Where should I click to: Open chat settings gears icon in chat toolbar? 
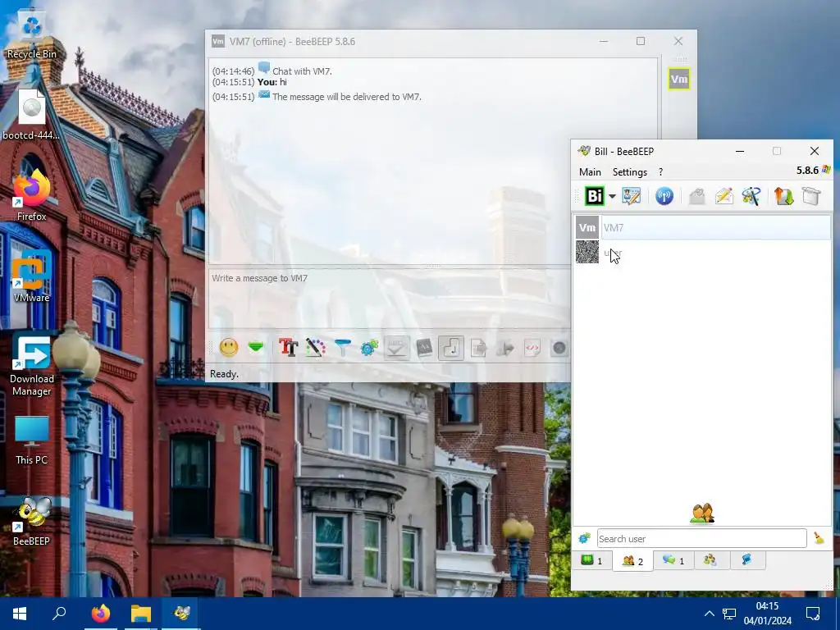click(369, 348)
